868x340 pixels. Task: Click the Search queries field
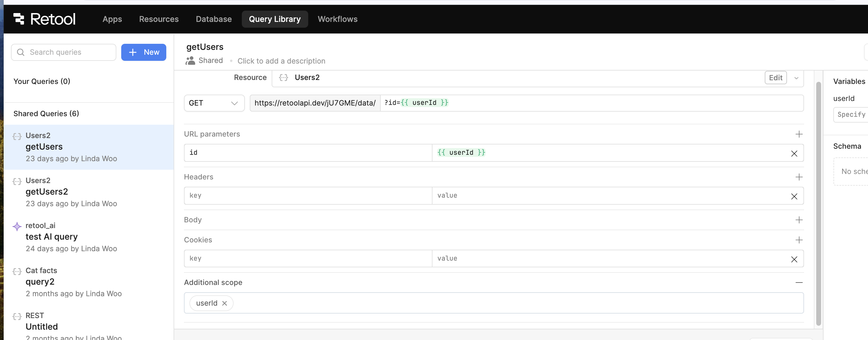click(x=64, y=52)
